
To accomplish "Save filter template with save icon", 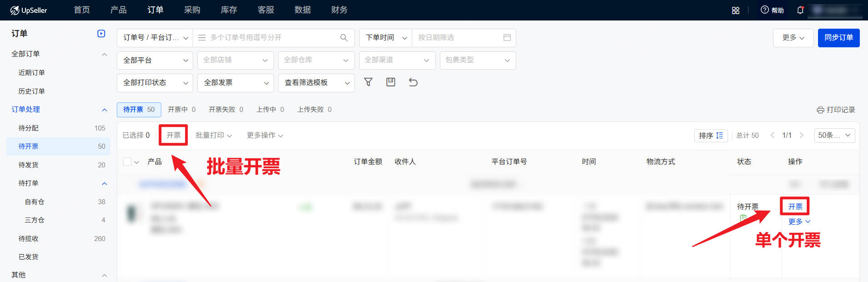I will click(x=391, y=82).
